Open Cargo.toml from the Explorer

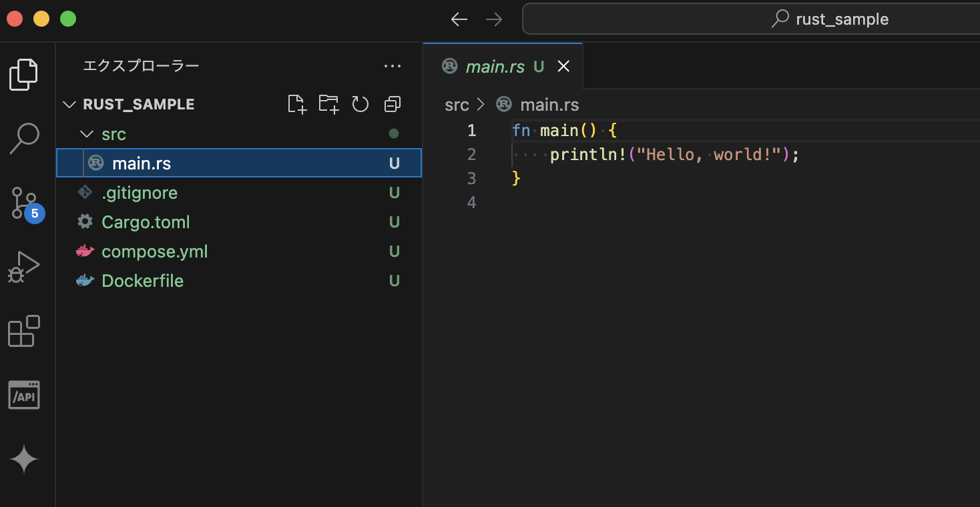[239, 221]
